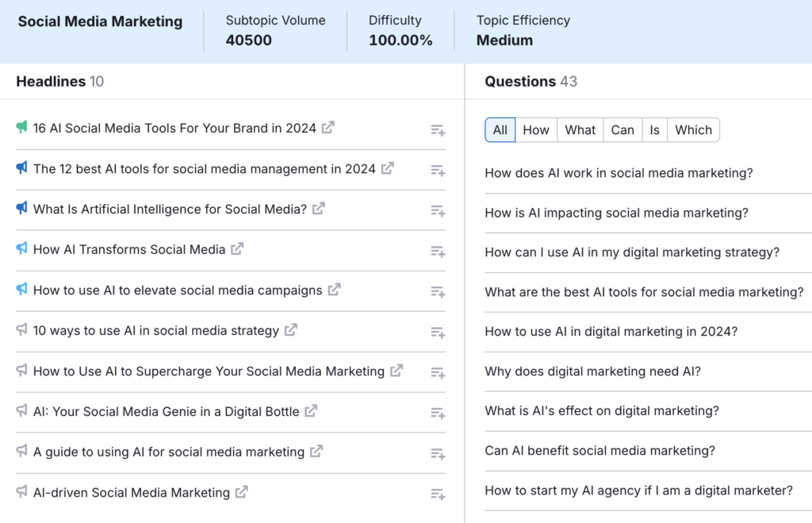The height and width of the screenshot is (523, 812).
Task: Switch to the 'Which' filter tab
Action: tap(693, 129)
